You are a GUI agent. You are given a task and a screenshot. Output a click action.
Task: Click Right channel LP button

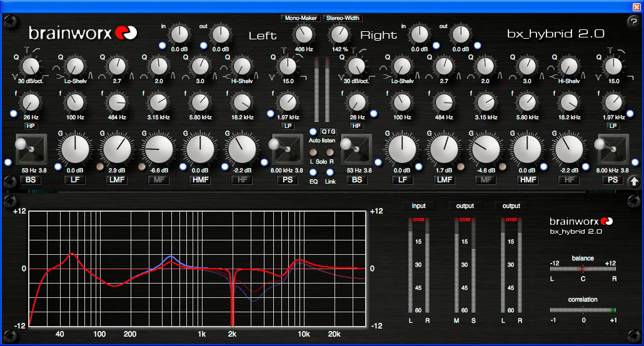(613, 126)
